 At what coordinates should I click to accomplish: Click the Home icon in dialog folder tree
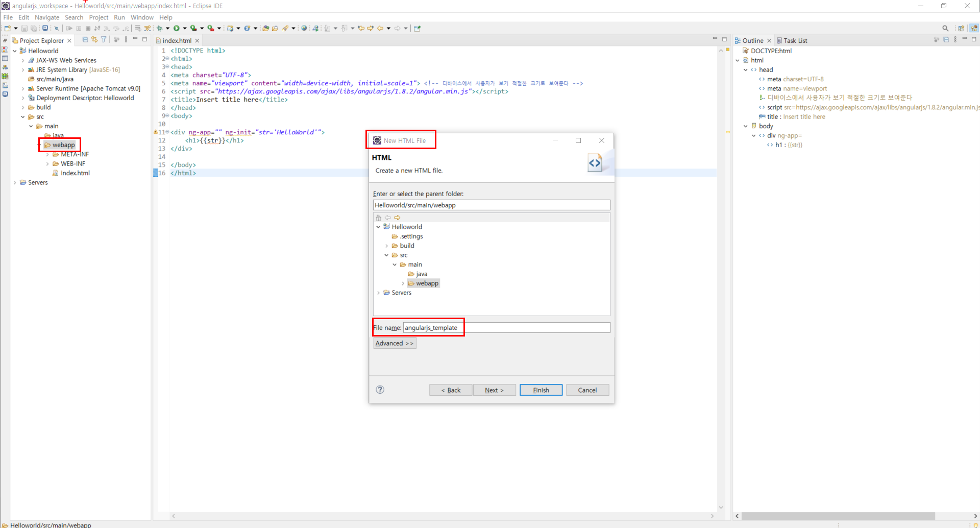pos(378,218)
